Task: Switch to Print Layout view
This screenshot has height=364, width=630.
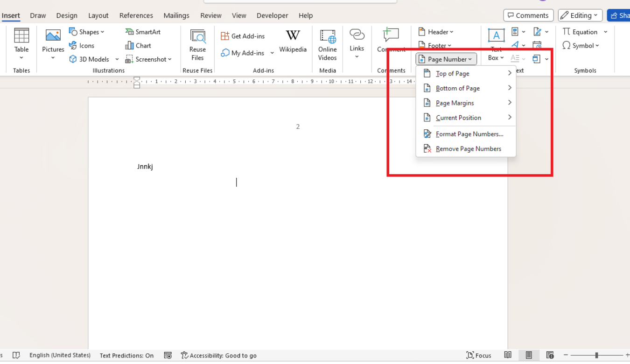Action: (529, 355)
